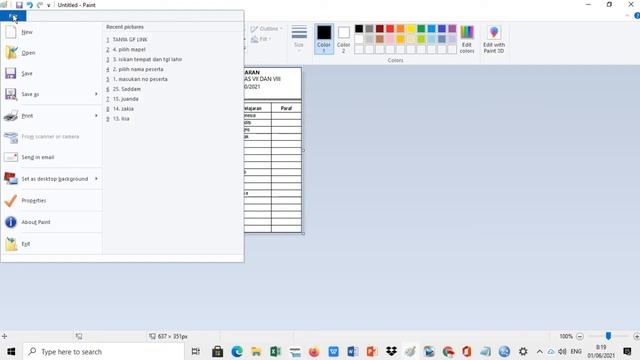Choose Send in email from the File menu
Viewport: 640px width, 360px height.
pos(51,157)
